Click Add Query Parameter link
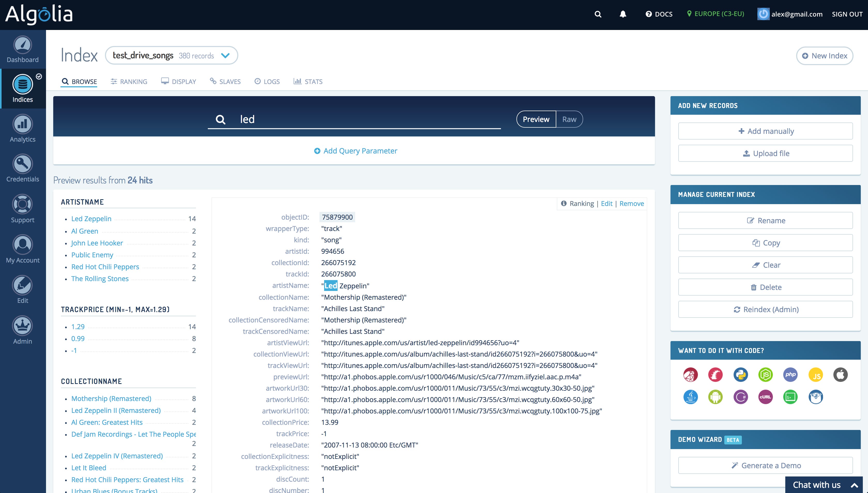The image size is (868, 493). [356, 151]
